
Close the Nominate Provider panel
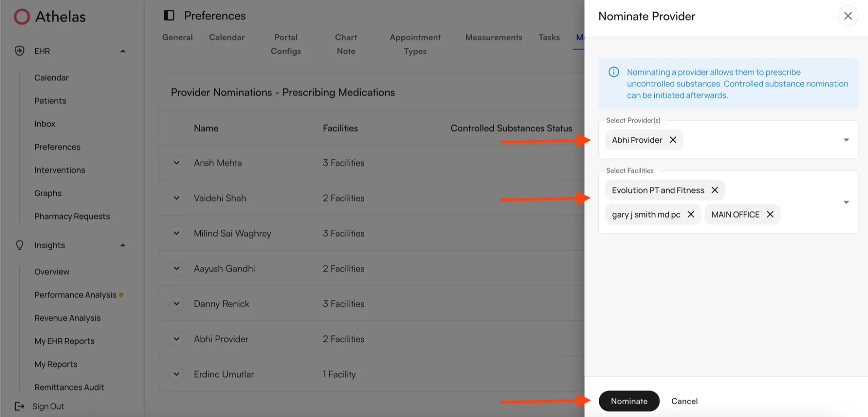[x=847, y=16]
